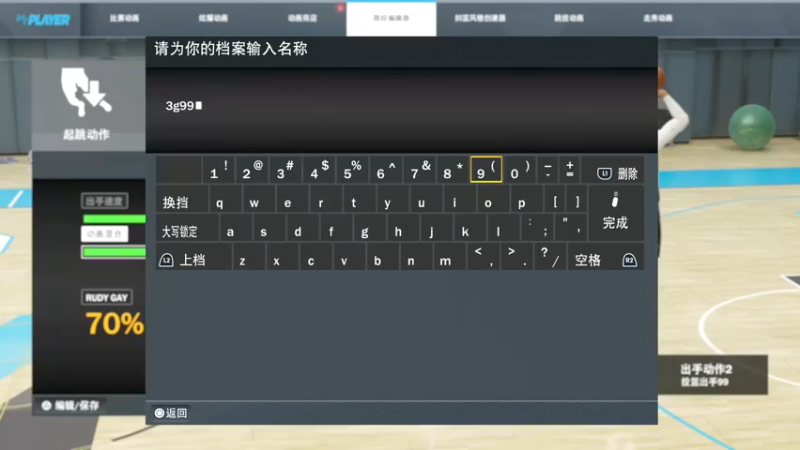The width and height of the screenshot is (800, 450).
Task: Tap the letter i key
Action: (x=460, y=199)
